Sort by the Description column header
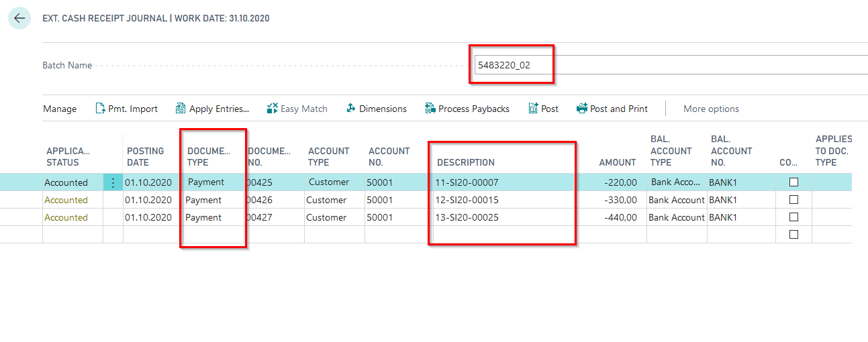868x342 pixels. pos(466,162)
